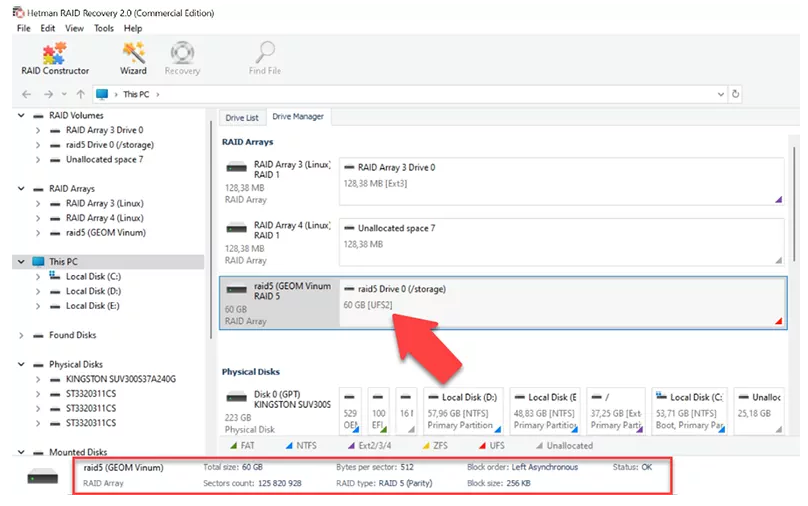Open the Help menu
Screen dimensions: 808x506
coord(132,28)
